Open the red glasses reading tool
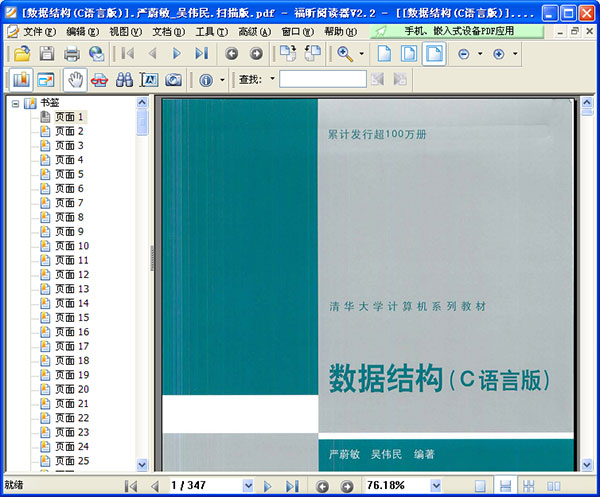 [x=99, y=80]
